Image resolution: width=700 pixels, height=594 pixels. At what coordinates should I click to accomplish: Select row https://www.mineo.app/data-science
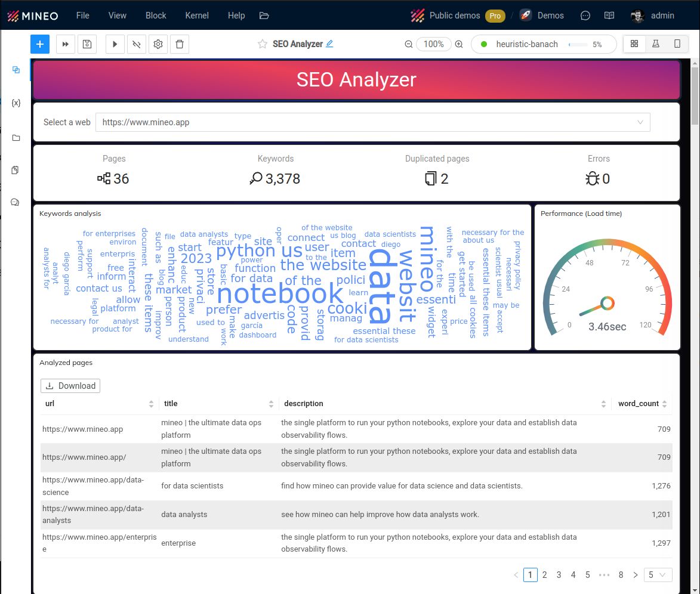356,486
